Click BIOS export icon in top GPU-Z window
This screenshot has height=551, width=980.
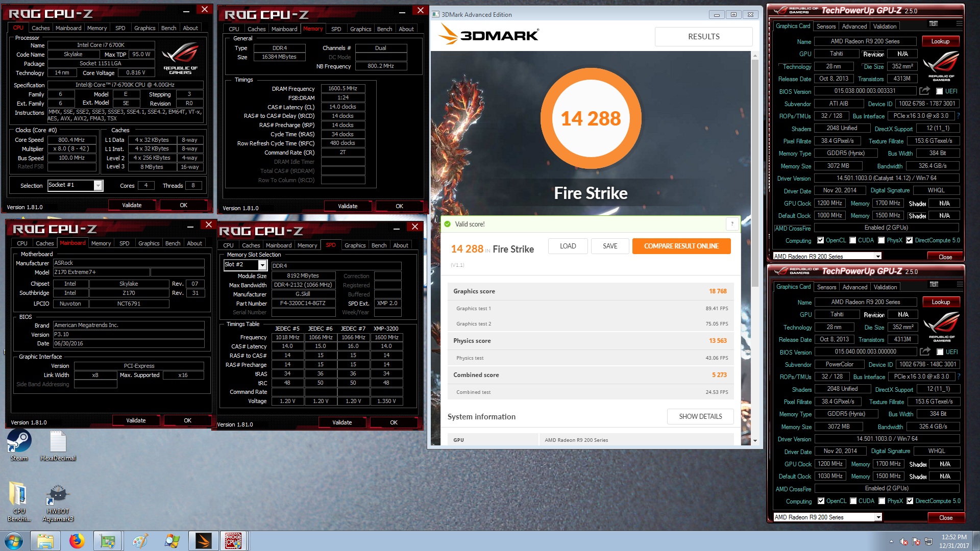924,91
